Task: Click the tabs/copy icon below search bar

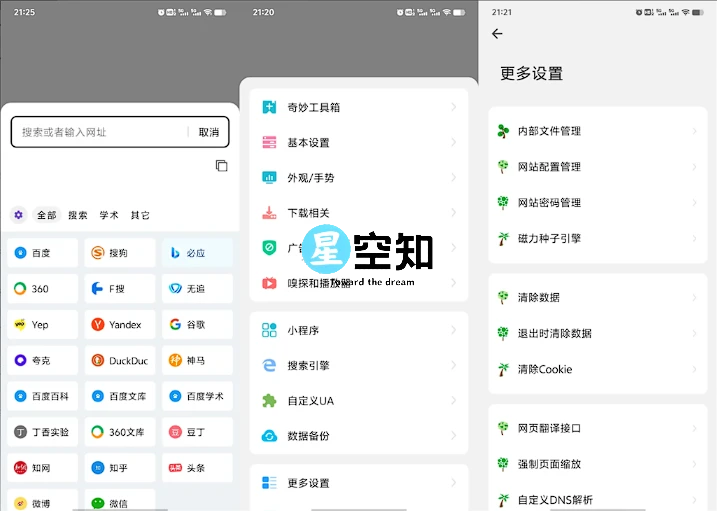Action: click(221, 165)
